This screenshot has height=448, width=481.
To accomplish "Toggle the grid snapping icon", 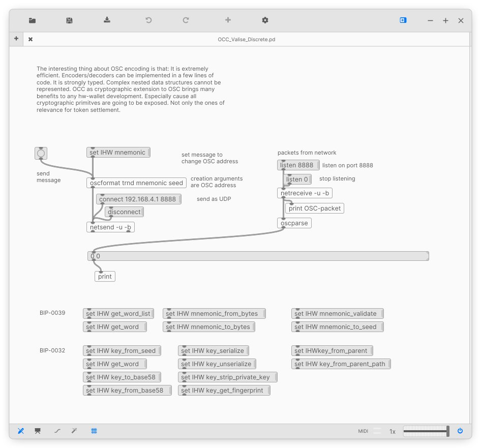I will point(94,431).
